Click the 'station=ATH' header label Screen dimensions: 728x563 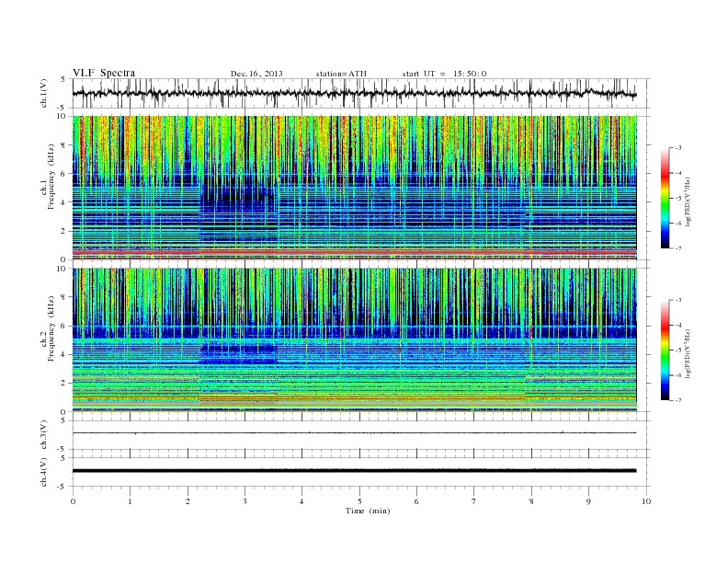click(341, 74)
